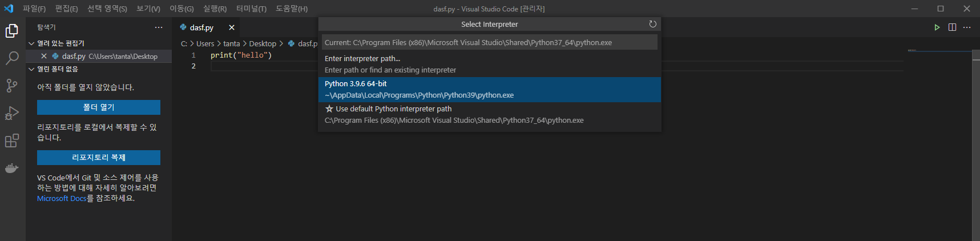Open the 편집(E) menu
This screenshot has width=980, height=241.
66,9
